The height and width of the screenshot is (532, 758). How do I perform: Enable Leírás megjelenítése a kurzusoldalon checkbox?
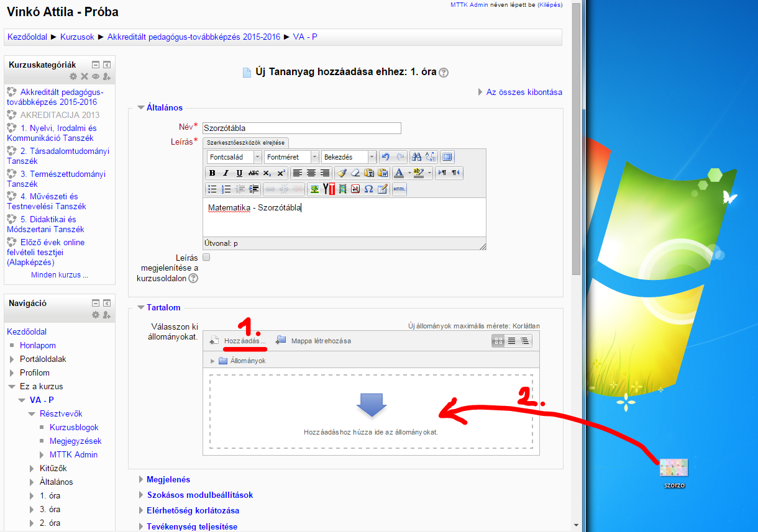207,257
